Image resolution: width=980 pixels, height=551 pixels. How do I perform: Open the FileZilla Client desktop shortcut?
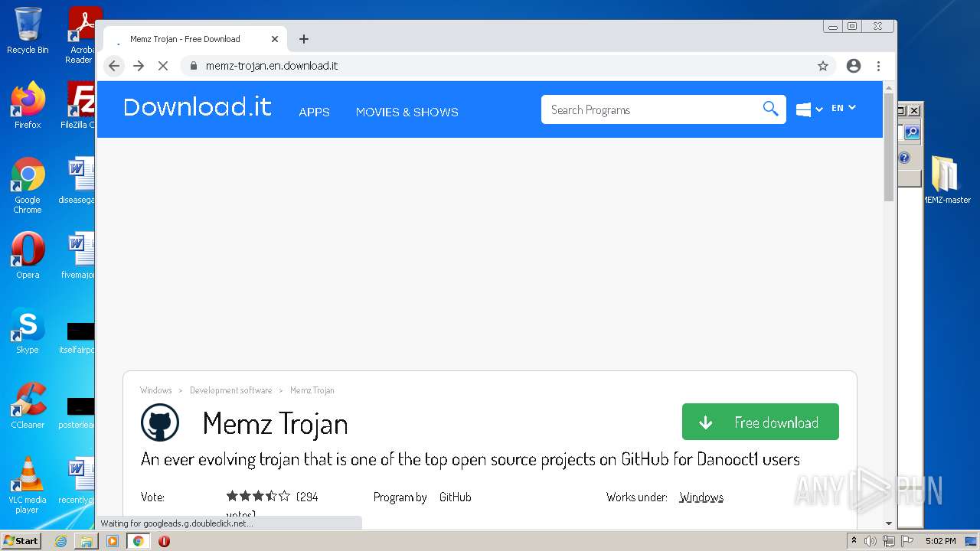[80, 105]
